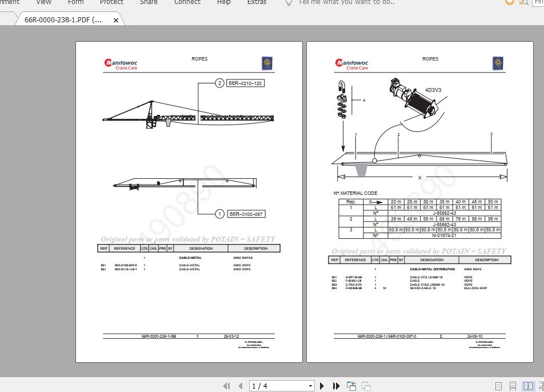Jump back to the first page
The width and height of the screenshot is (544, 392).
point(227,386)
